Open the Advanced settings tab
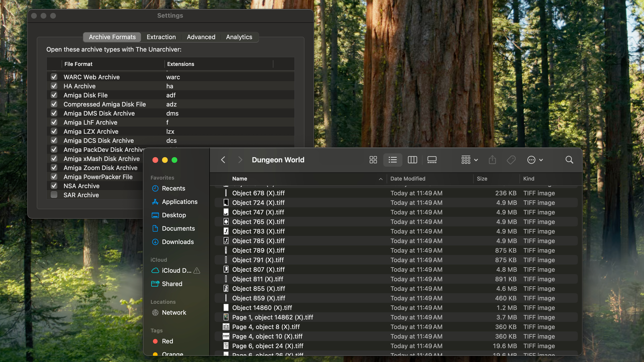Viewport: 644px width, 362px height. pyautogui.click(x=201, y=37)
